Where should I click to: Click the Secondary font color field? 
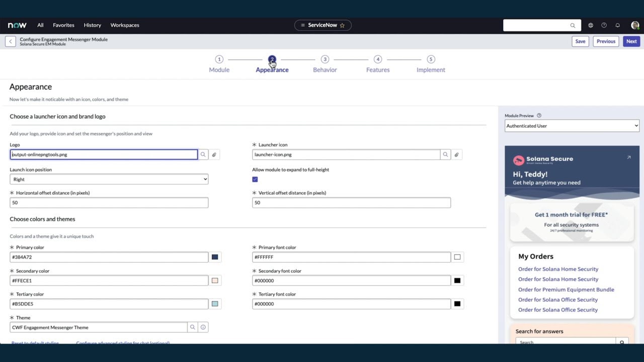351,281
